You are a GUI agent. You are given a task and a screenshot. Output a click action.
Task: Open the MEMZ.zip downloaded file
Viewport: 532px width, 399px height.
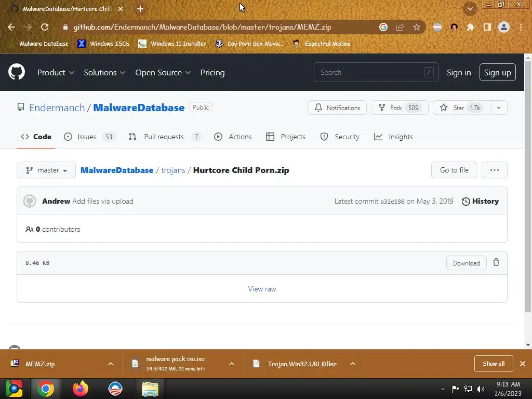tap(40, 364)
